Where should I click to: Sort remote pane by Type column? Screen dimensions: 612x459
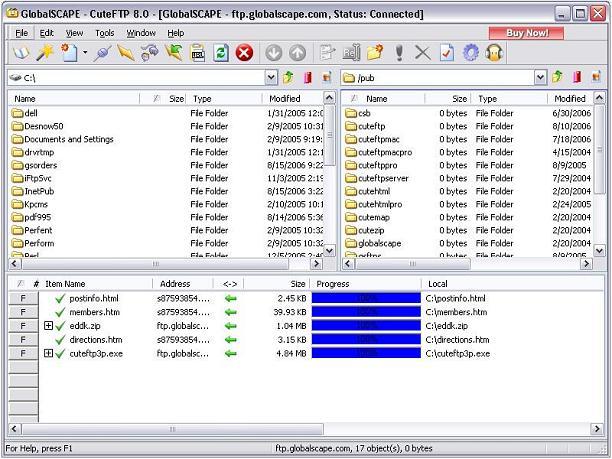509,99
